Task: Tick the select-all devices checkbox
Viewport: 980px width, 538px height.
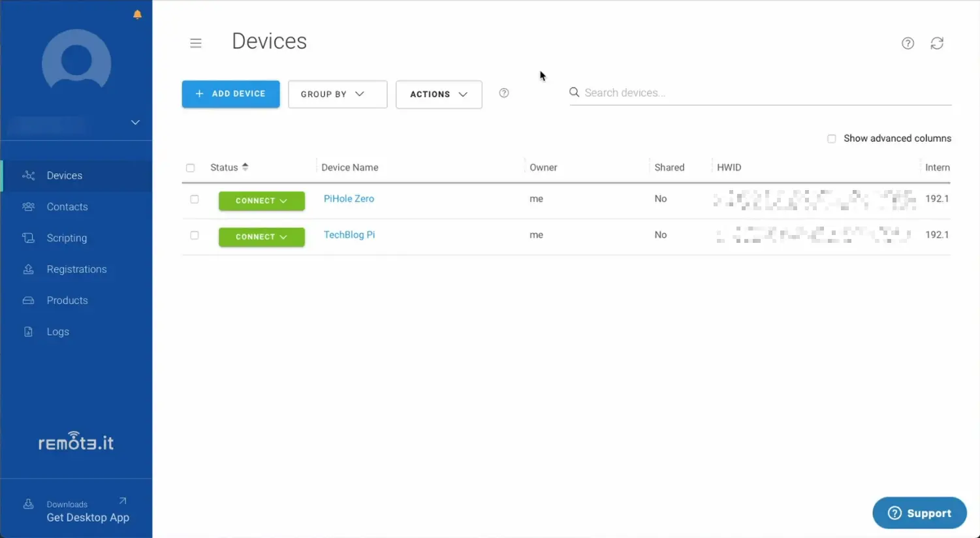Action: (x=191, y=168)
